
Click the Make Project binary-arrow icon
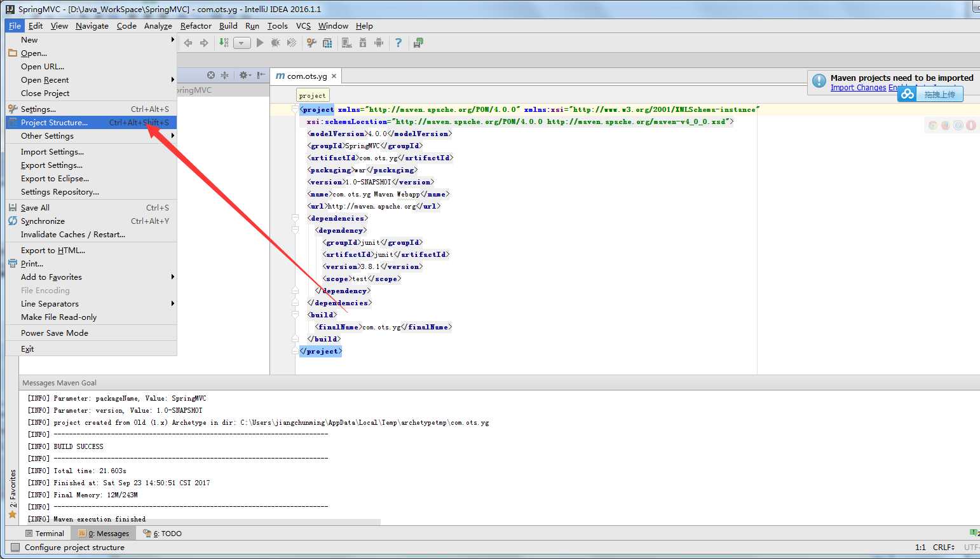[224, 43]
